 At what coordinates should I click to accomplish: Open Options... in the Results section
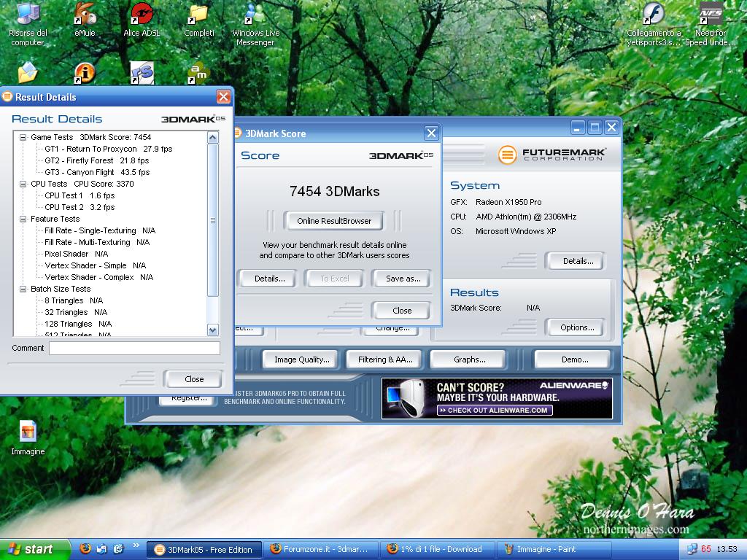(x=576, y=327)
